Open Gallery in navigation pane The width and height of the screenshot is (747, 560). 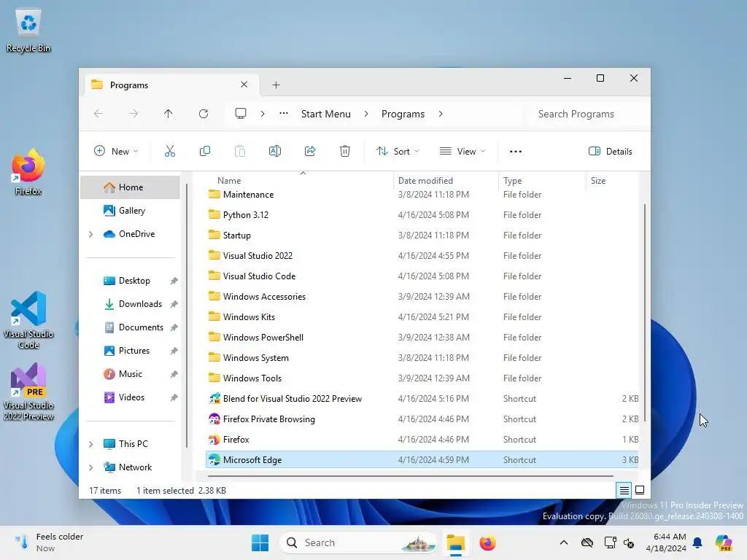(x=131, y=211)
